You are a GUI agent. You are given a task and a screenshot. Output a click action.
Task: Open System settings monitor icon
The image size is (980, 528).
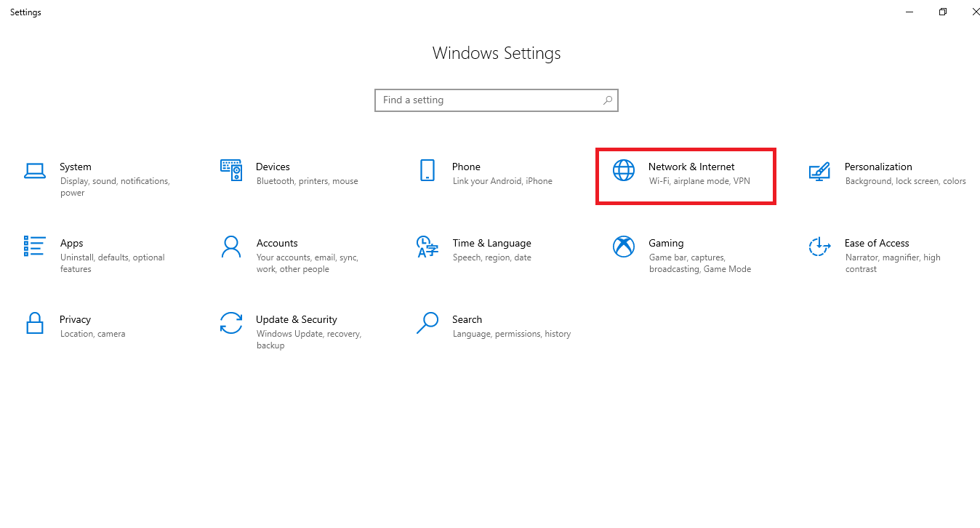pyautogui.click(x=35, y=170)
